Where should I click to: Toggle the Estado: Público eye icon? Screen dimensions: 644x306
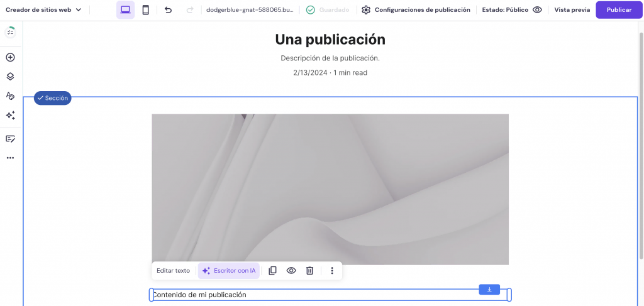(537, 10)
